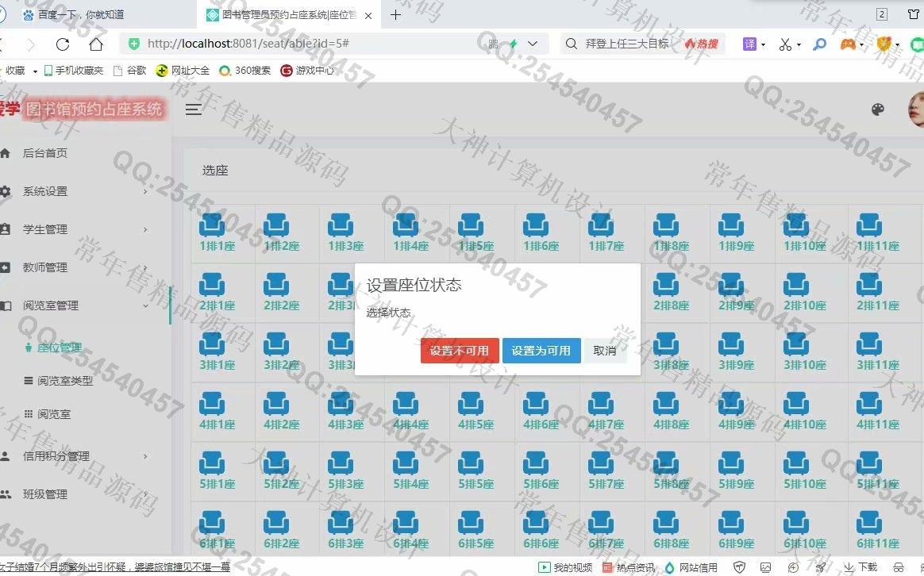This screenshot has height=576, width=924.
Task: Open address bar dropdown chevron
Action: [x=533, y=44]
